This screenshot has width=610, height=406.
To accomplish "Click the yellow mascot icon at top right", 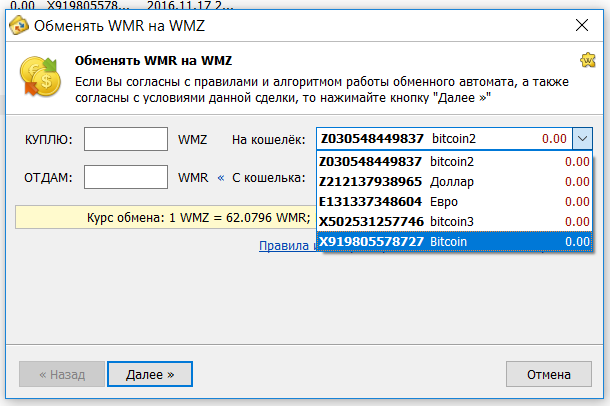I will [x=589, y=60].
